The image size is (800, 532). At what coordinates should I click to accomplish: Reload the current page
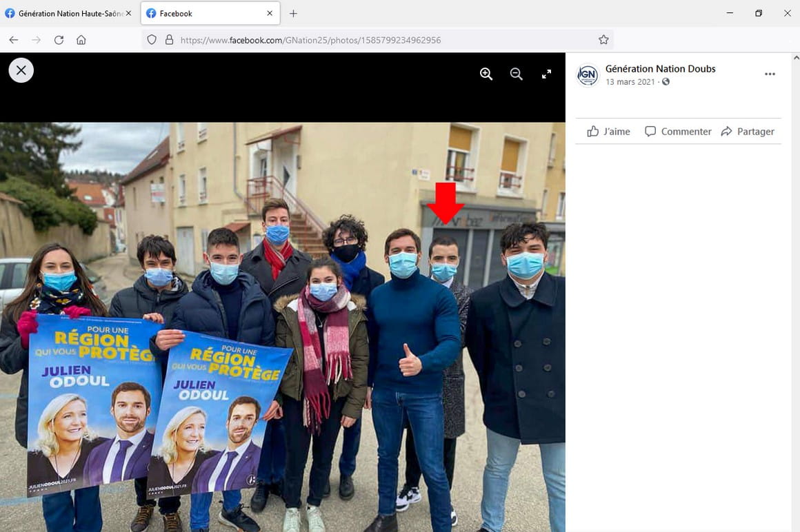pyautogui.click(x=59, y=40)
